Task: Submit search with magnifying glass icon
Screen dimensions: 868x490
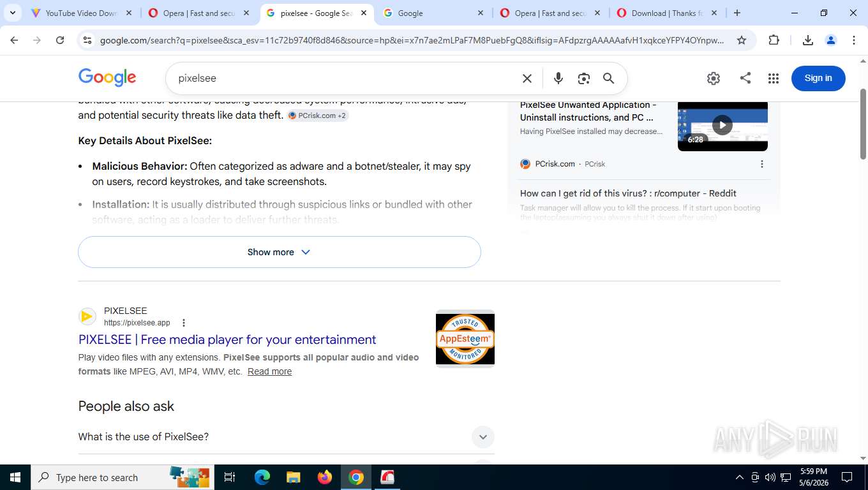Action: pyautogui.click(x=609, y=78)
